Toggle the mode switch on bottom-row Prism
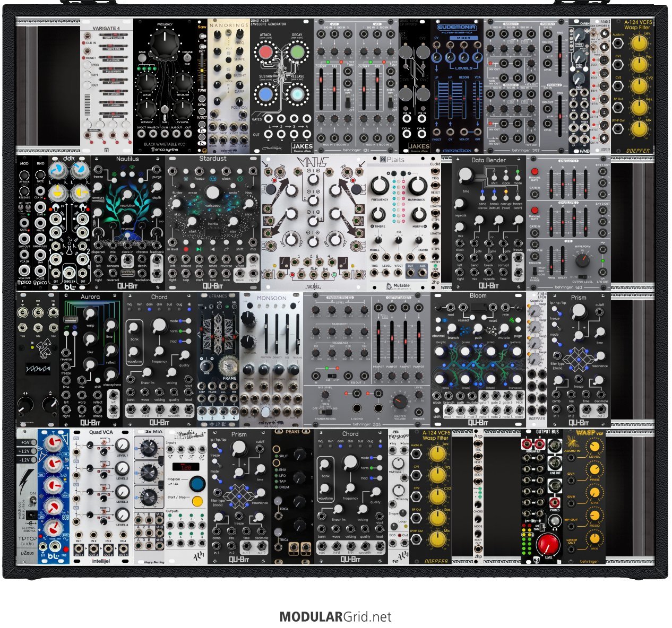 coord(214,478)
